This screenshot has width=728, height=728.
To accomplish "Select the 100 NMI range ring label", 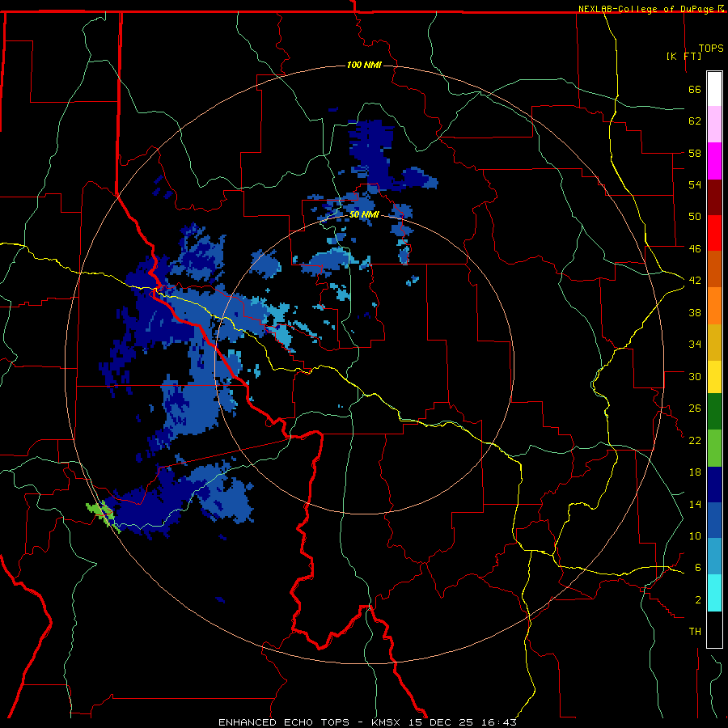I will [x=364, y=65].
